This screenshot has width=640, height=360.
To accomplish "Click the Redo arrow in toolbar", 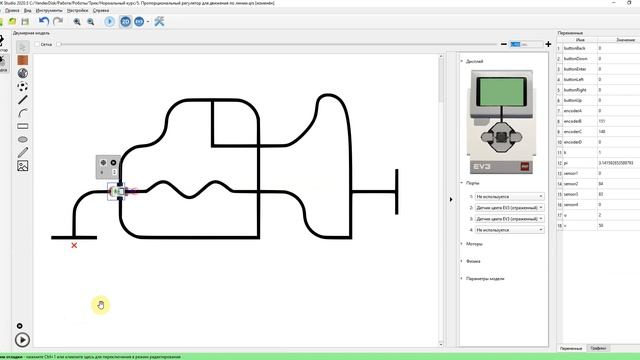I will 58,21.
